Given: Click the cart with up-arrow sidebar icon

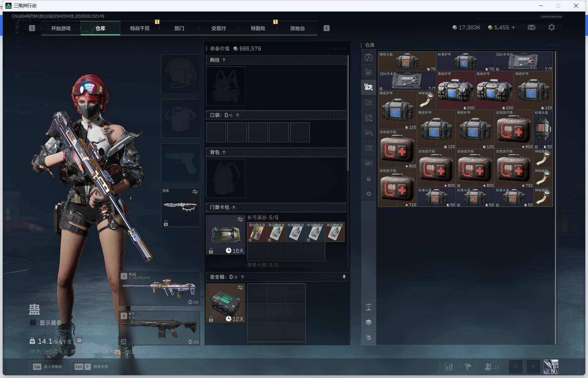Looking at the screenshot, I should pyautogui.click(x=369, y=337).
